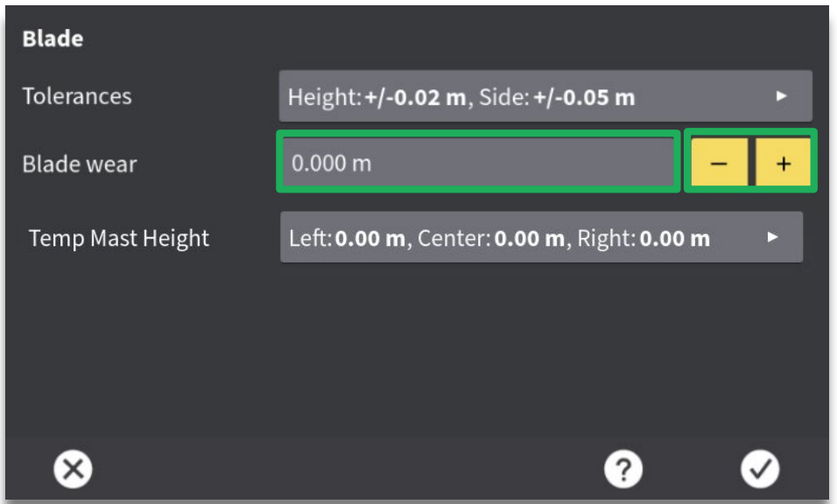
Task: Click the Tolerances label
Action: (77, 96)
